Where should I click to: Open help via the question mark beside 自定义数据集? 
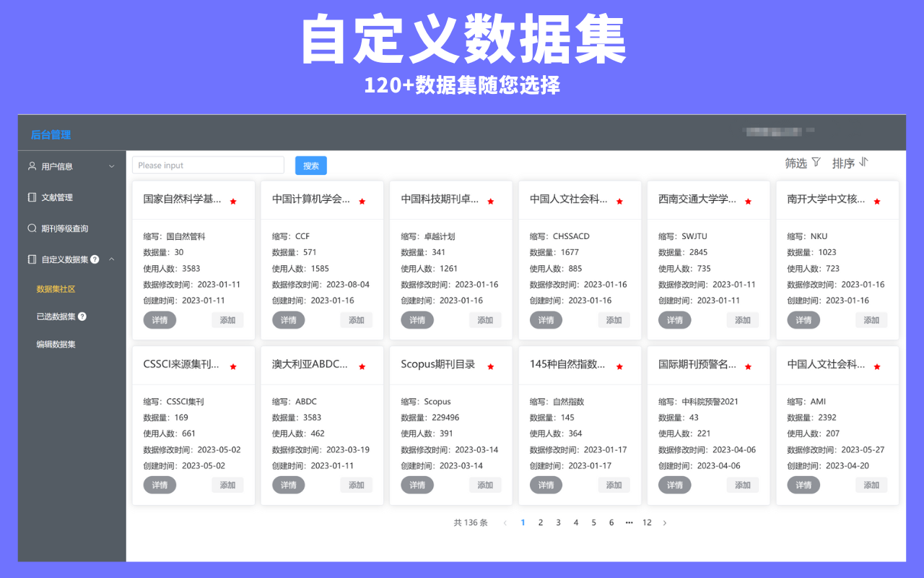[x=95, y=259]
